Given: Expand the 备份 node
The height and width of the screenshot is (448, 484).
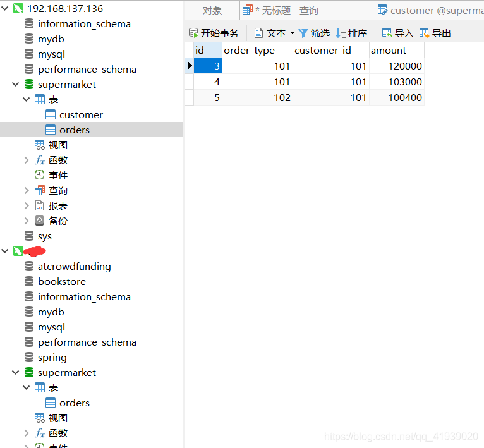Looking at the screenshot, I should tap(27, 221).
